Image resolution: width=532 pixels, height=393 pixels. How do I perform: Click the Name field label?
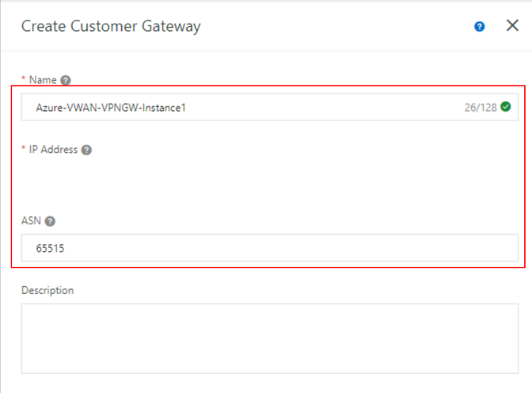point(42,80)
